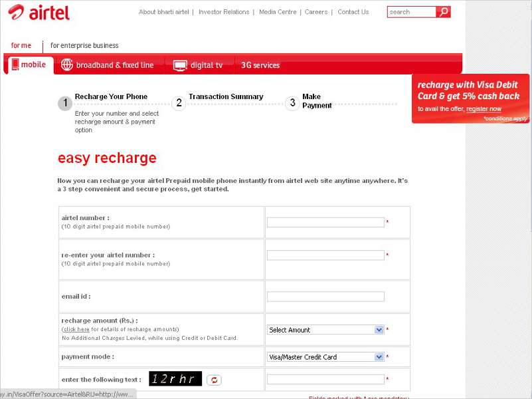Switch to 'for enterprise business'
The width and height of the screenshot is (532, 399).
(84, 45)
